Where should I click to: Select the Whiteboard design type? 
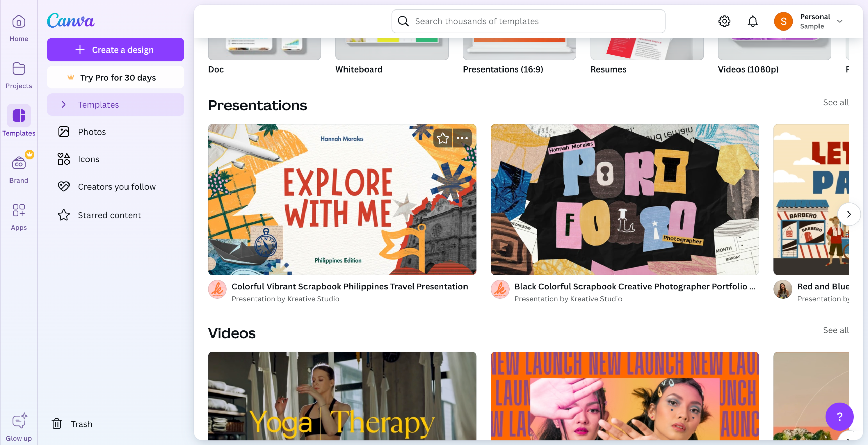tap(392, 56)
